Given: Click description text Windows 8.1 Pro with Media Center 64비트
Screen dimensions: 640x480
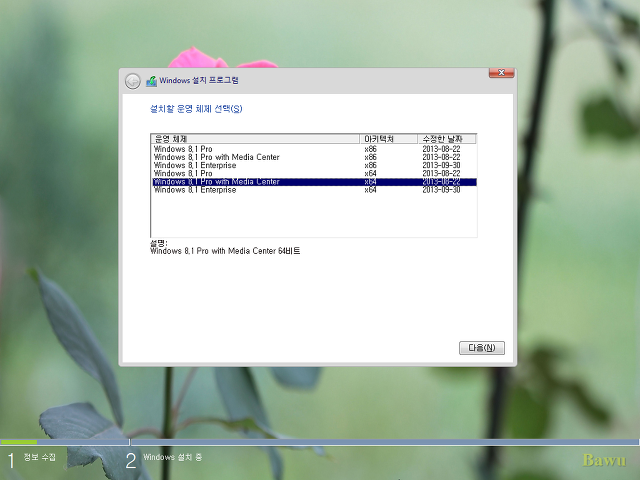Looking at the screenshot, I should [x=225, y=251].
